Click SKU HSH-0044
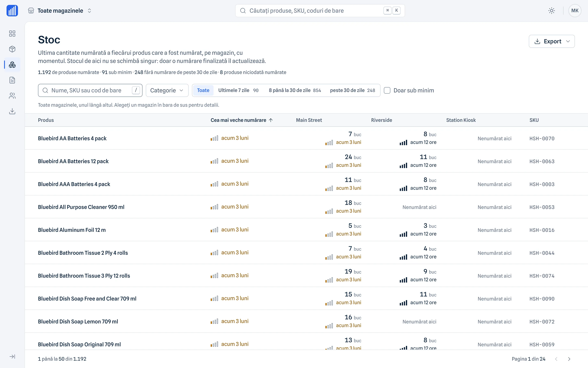Screen dimensions: 588x368 coord(542,253)
